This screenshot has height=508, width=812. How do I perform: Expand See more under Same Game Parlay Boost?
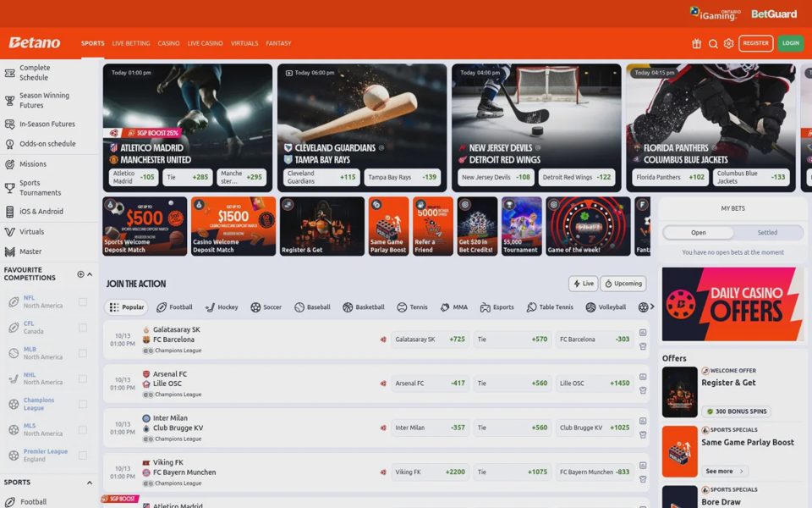724,472
